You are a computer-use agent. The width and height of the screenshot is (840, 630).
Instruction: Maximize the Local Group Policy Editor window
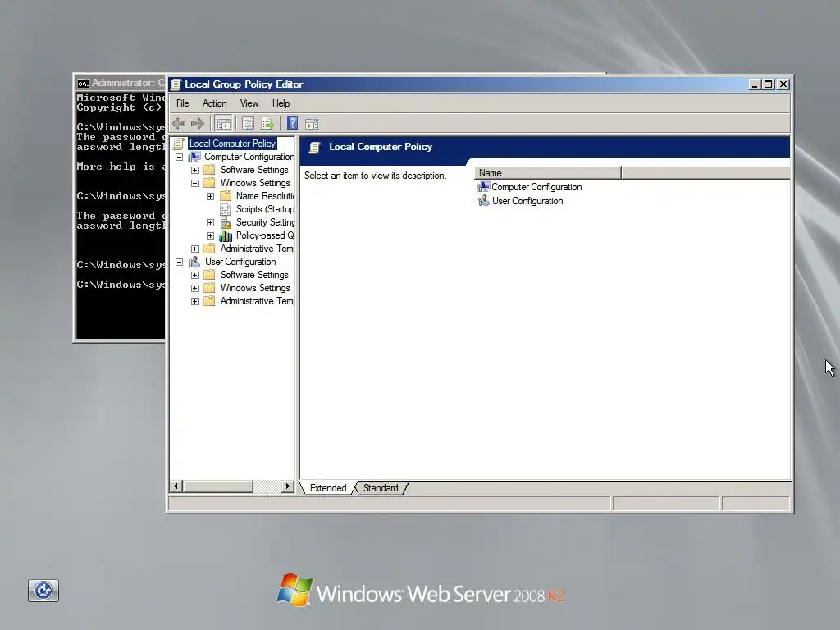tap(768, 84)
